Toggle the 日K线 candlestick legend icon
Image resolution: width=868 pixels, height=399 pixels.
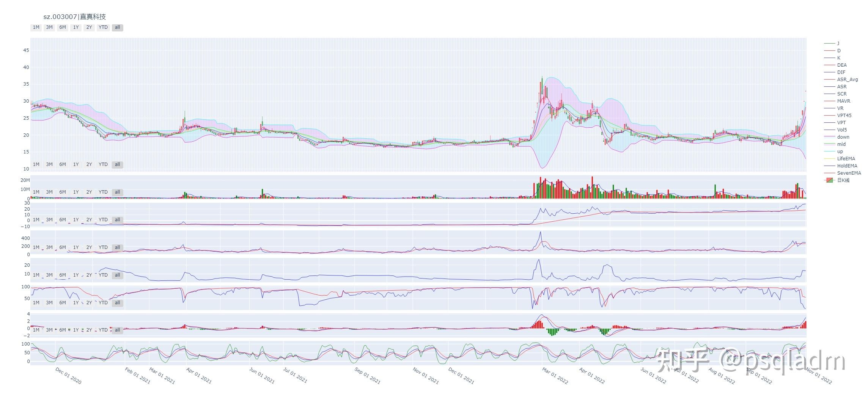click(829, 180)
